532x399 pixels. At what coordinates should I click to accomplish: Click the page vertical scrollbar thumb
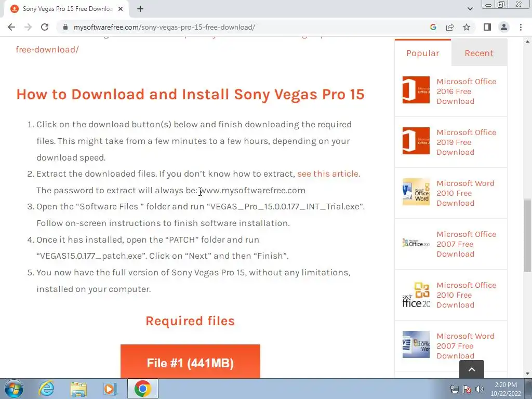pyautogui.click(x=527, y=235)
